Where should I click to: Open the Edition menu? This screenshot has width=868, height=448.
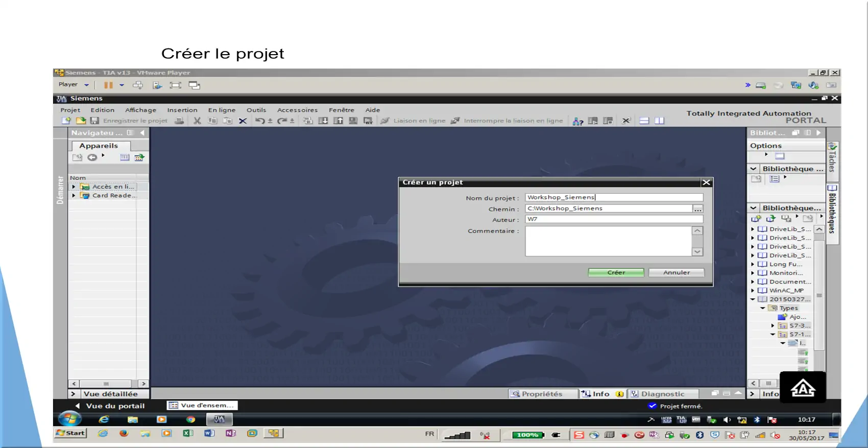coord(103,110)
